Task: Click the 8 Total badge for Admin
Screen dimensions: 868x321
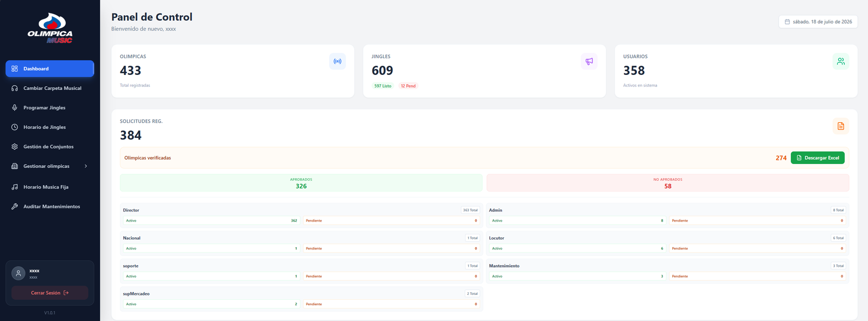Action: click(838, 210)
